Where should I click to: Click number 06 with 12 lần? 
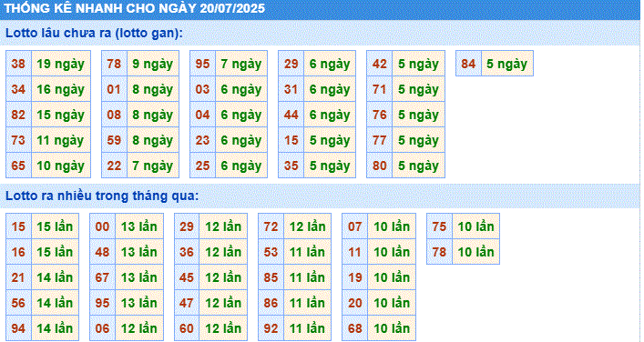pos(102,328)
